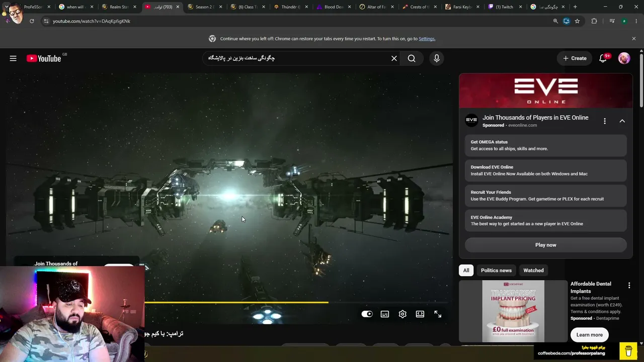Open the YouTube notifications bell
Viewport: 644px width, 362px height.
pyautogui.click(x=603, y=58)
